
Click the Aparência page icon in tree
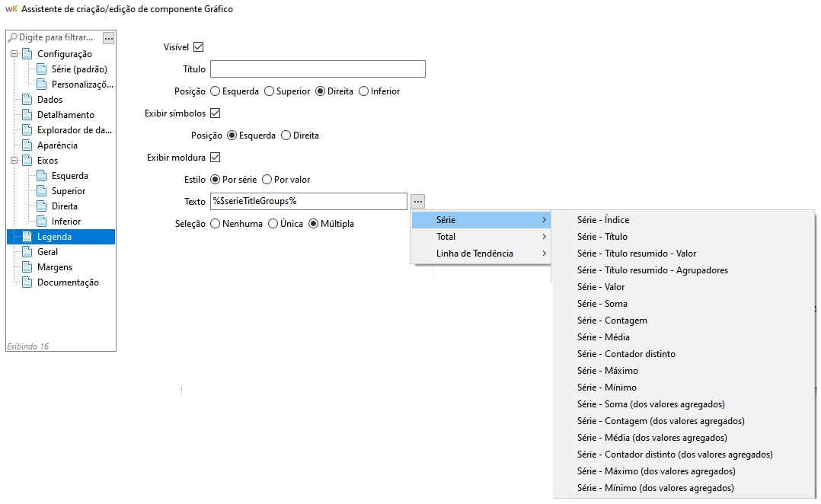27,145
